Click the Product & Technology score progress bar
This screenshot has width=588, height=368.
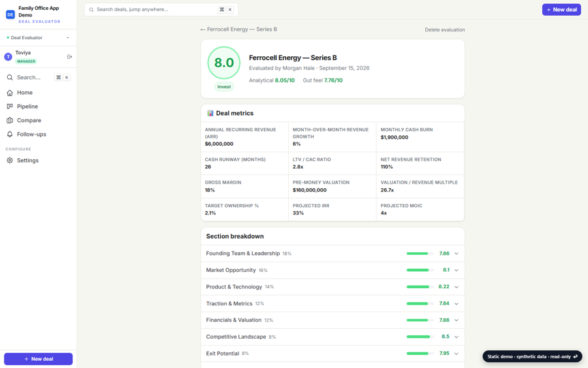pyautogui.click(x=420, y=287)
